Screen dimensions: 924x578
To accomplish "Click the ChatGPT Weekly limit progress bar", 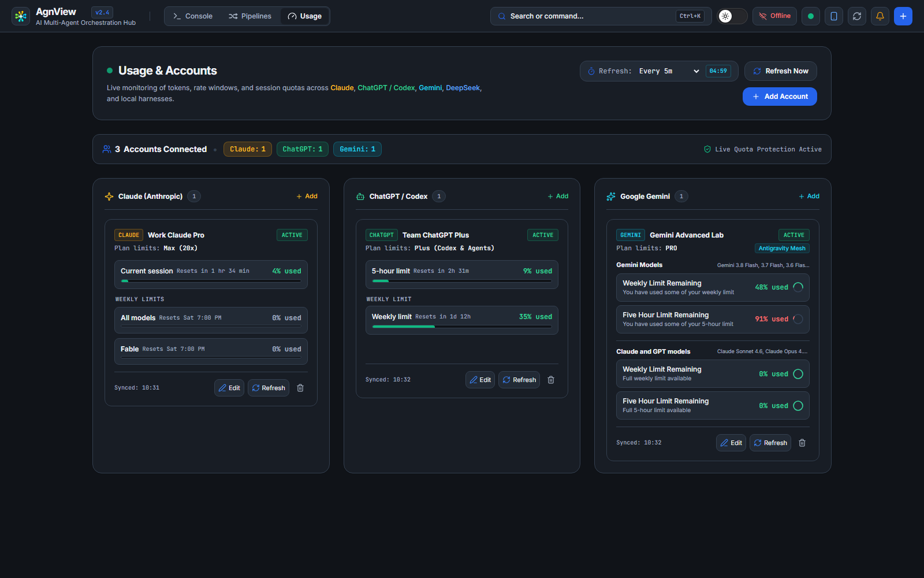I will click(x=462, y=327).
